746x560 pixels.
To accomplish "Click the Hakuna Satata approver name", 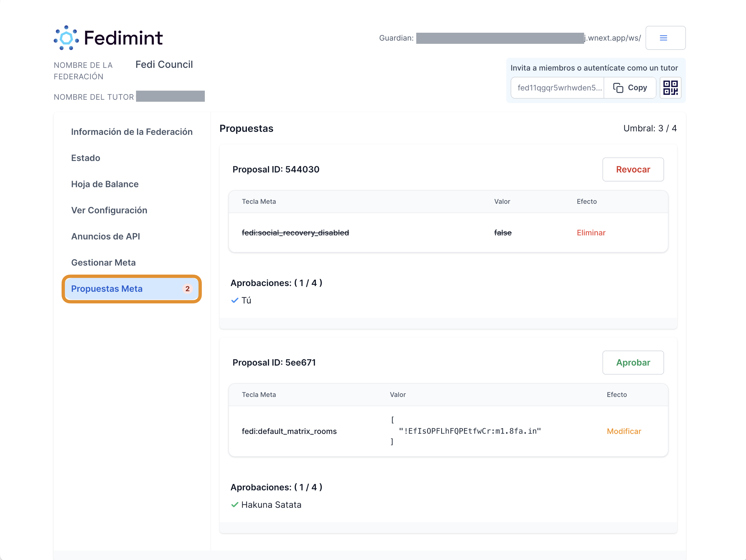I will pyautogui.click(x=271, y=505).
